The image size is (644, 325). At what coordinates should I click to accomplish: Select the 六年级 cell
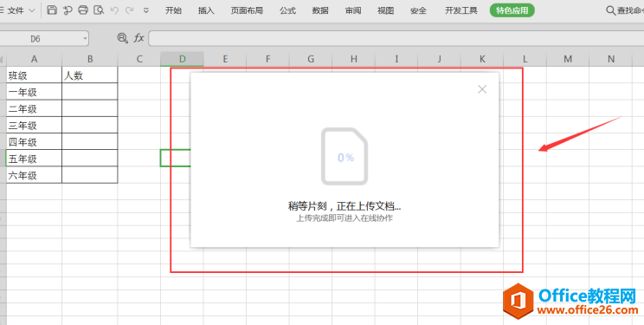pyautogui.click(x=34, y=175)
